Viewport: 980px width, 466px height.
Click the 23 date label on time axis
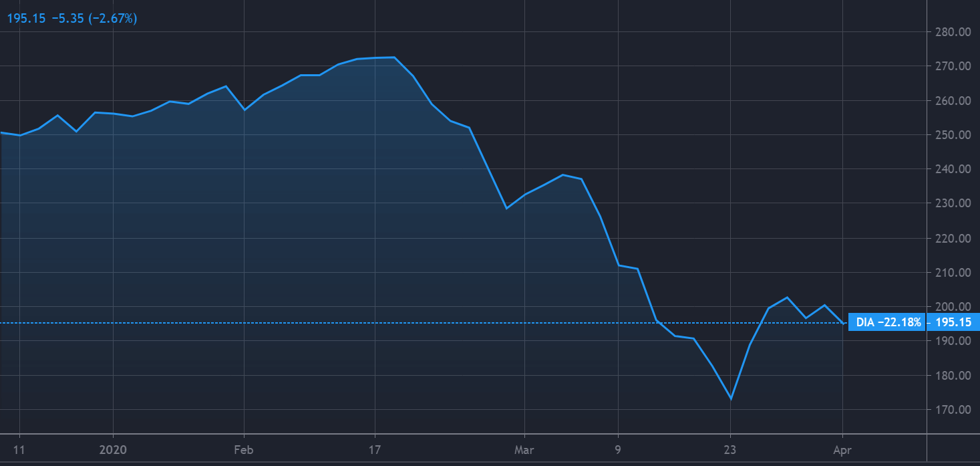click(x=731, y=451)
